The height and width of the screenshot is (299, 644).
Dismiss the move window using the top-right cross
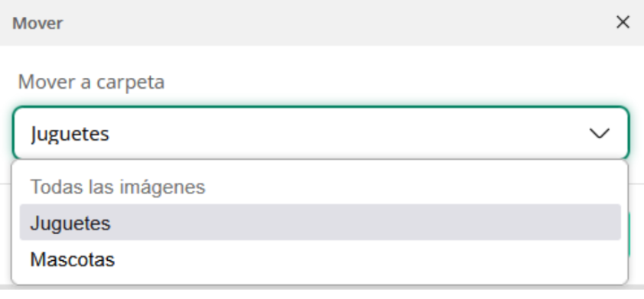(x=623, y=23)
